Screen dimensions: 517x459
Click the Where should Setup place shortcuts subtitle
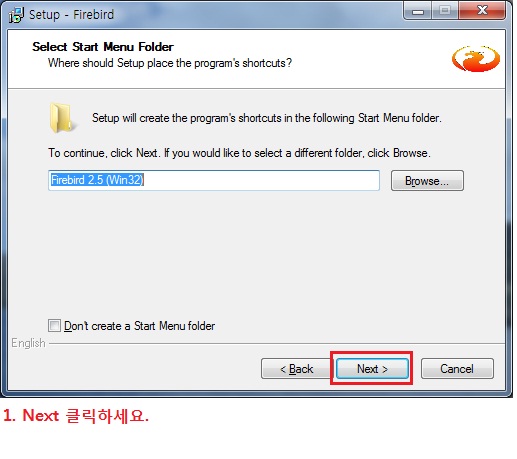[170, 63]
